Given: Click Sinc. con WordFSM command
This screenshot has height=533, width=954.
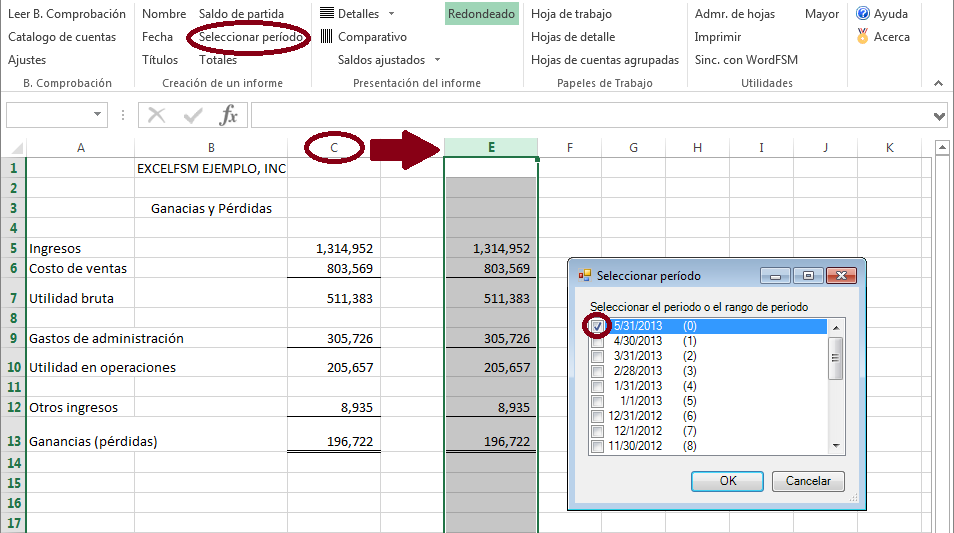Looking at the screenshot, I should click(x=747, y=60).
